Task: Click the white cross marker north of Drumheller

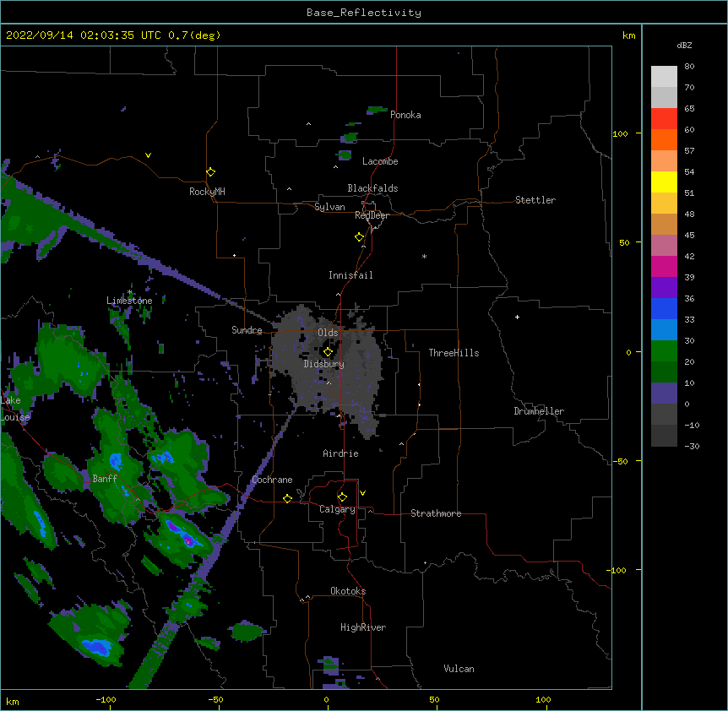Action: 517,317
